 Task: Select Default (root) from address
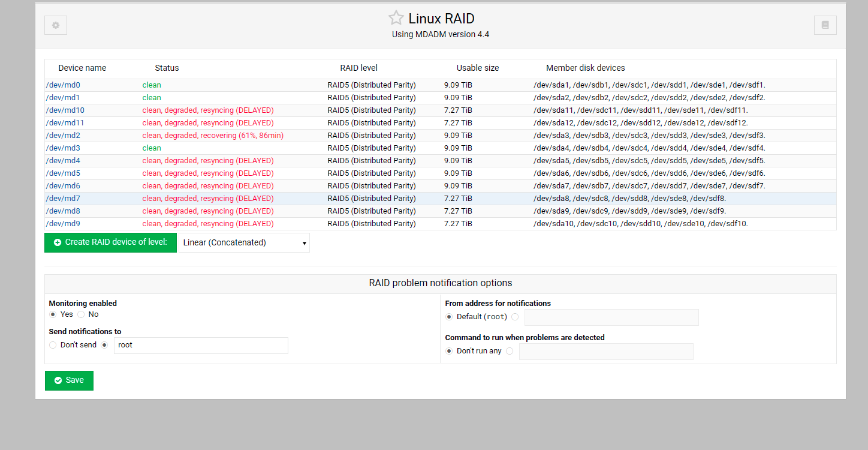[449, 317]
